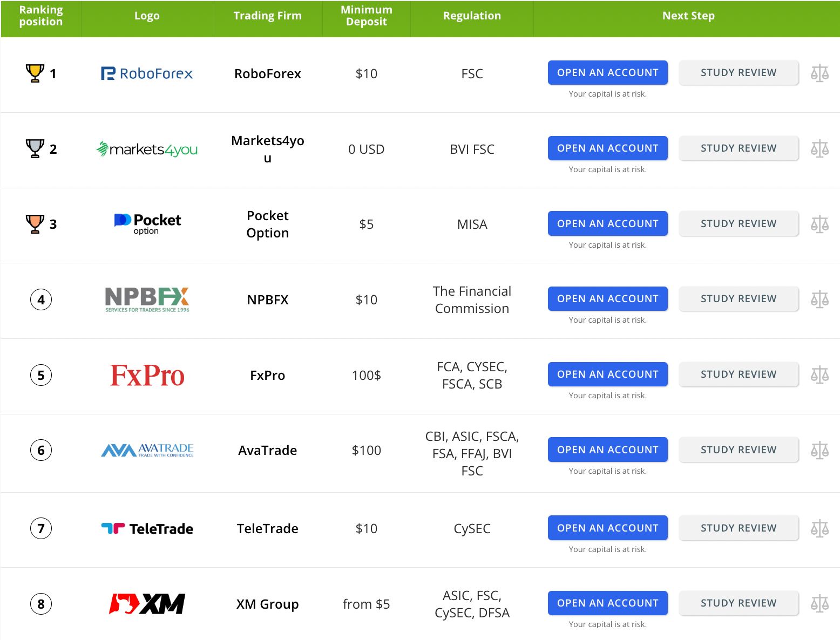Image resolution: width=840 pixels, height=640 pixels.
Task: Click the Next Step column header
Action: [x=688, y=16]
